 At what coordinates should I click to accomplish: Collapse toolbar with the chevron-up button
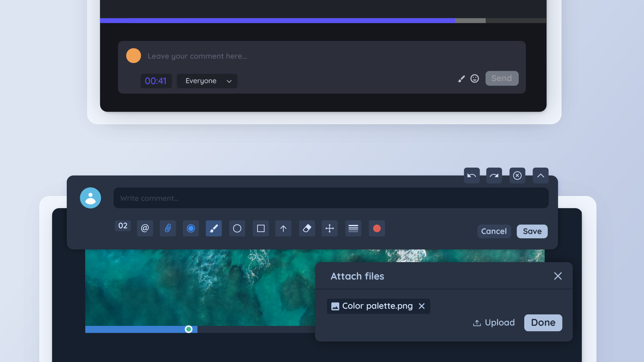click(x=540, y=176)
